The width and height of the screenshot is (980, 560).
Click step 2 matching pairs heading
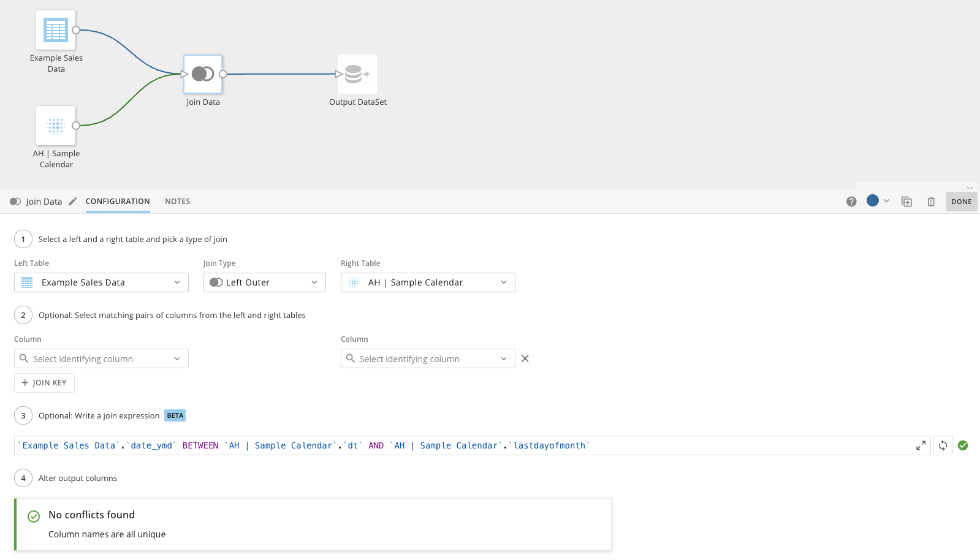pos(172,316)
